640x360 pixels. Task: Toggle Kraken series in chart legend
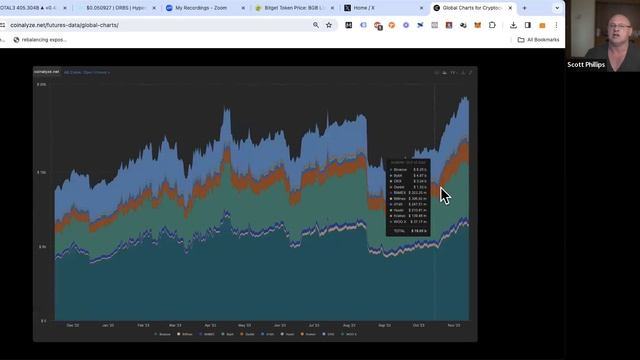[308, 334]
